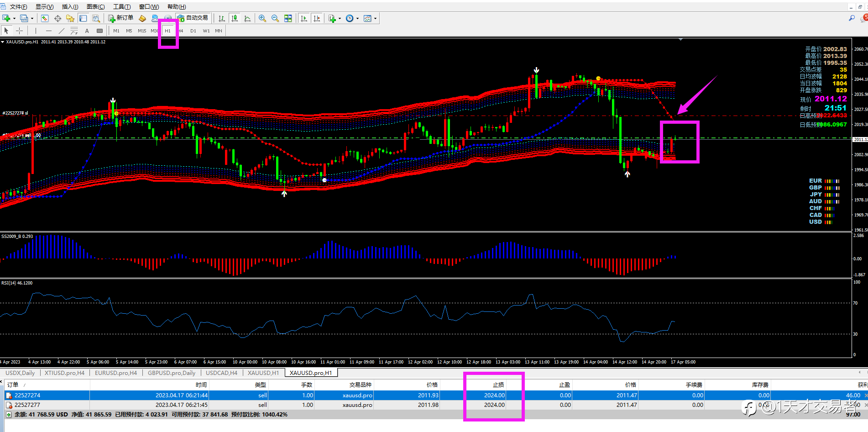This screenshot has height=432, width=868.
Task: Open the 窗口(W) menu
Action: (x=149, y=7)
